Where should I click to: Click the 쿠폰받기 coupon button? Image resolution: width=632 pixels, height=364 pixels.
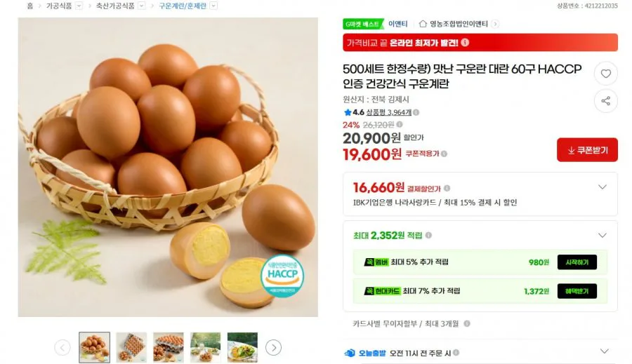[x=587, y=150]
